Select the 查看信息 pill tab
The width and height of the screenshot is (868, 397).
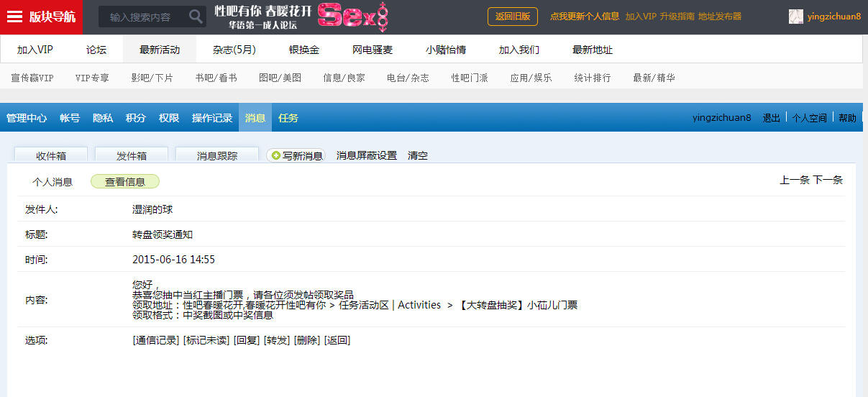point(125,182)
